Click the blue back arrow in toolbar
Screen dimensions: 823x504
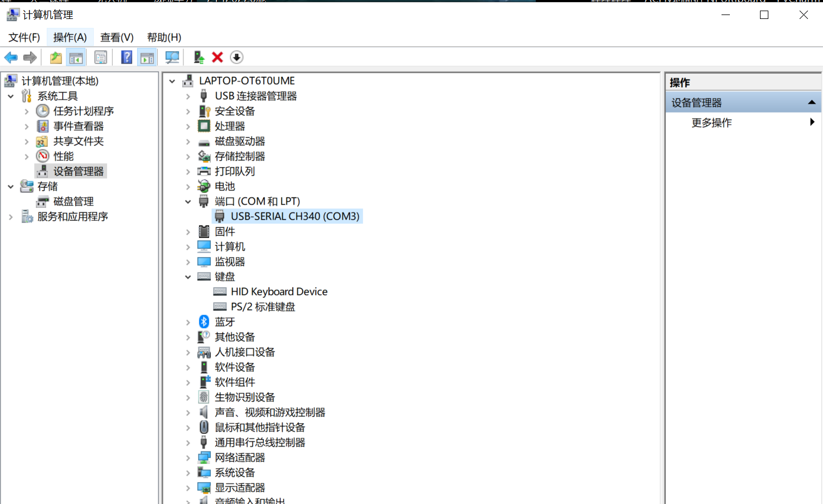(11, 57)
